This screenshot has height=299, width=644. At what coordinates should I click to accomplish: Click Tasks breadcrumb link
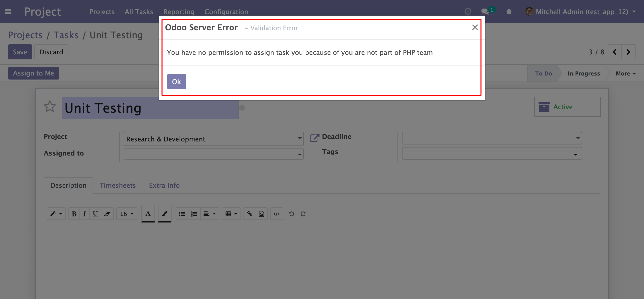[x=66, y=35]
